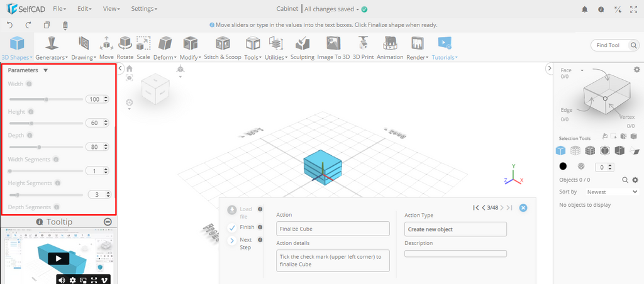644x284 pixels.
Task: Open the 3D Shapes dropdown
Action: click(17, 48)
